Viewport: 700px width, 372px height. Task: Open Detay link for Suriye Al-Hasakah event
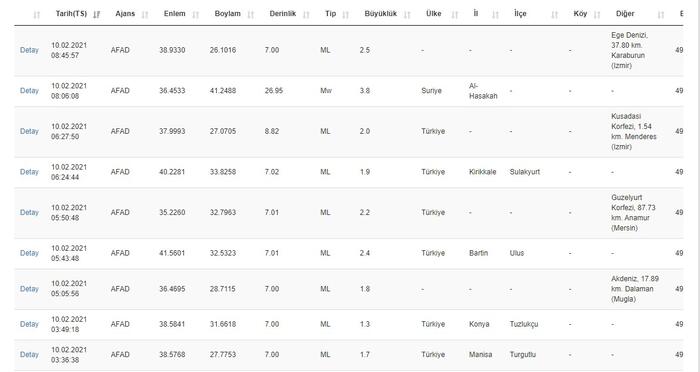(29, 91)
